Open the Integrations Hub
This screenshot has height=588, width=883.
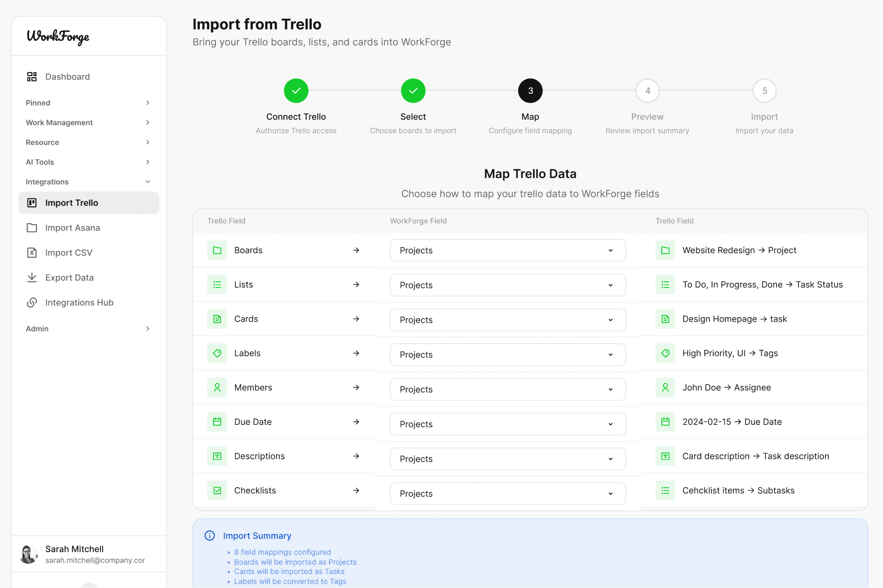[79, 302]
